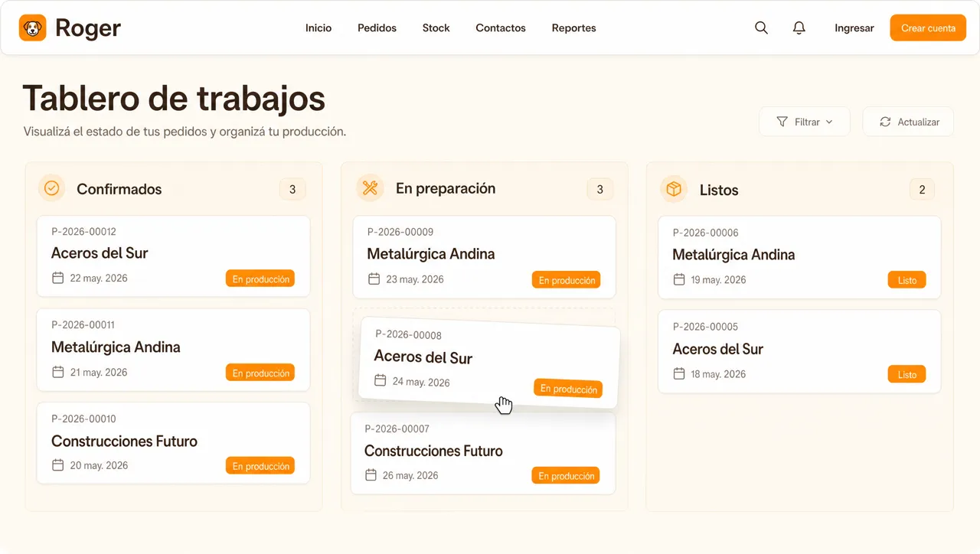Click En producción tag on P-2026-00012 card
Screen dimensions: 980x554
260,279
